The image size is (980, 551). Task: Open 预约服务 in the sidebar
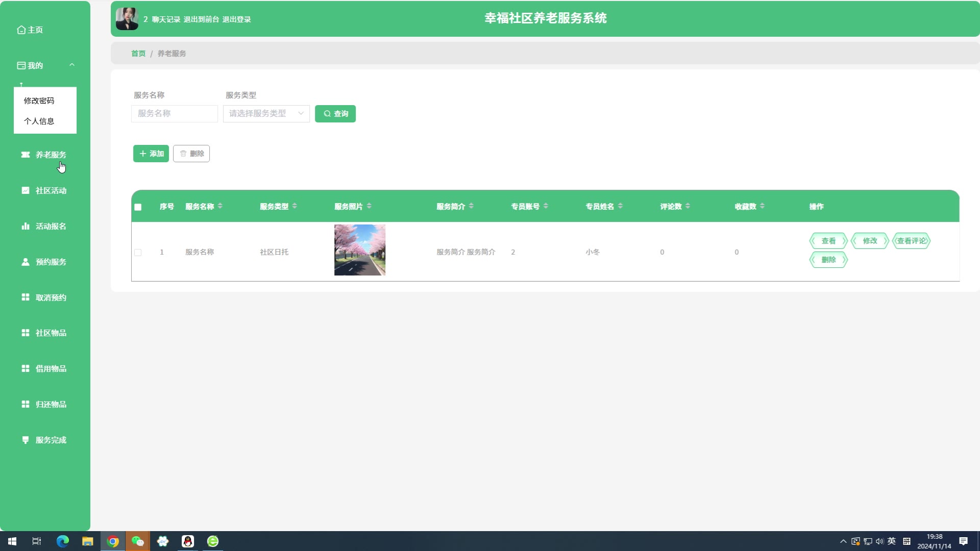[x=51, y=262]
